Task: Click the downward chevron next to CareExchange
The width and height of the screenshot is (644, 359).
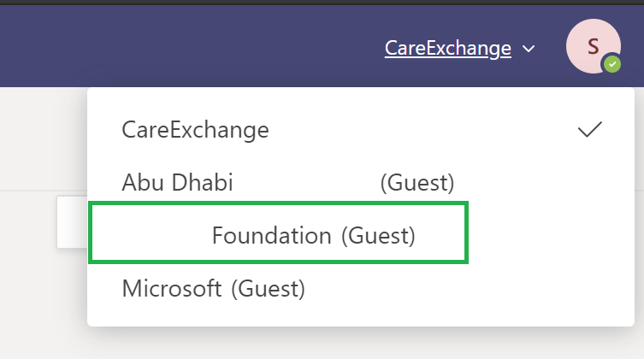Action: click(x=529, y=49)
